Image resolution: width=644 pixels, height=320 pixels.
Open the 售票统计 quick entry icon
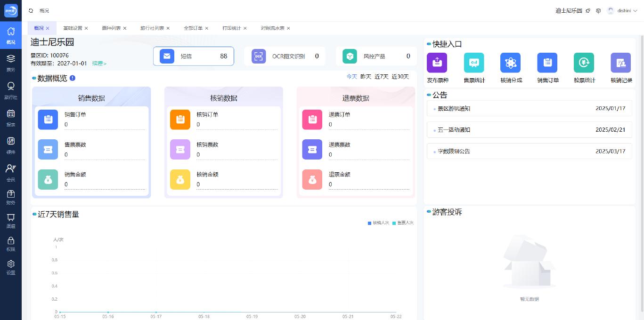[x=474, y=63]
